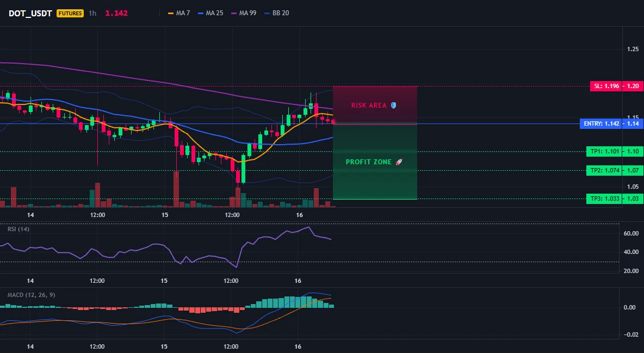This screenshot has width=644, height=353.
Task: Click the 1.05 price axis value
Action: click(x=633, y=187)
